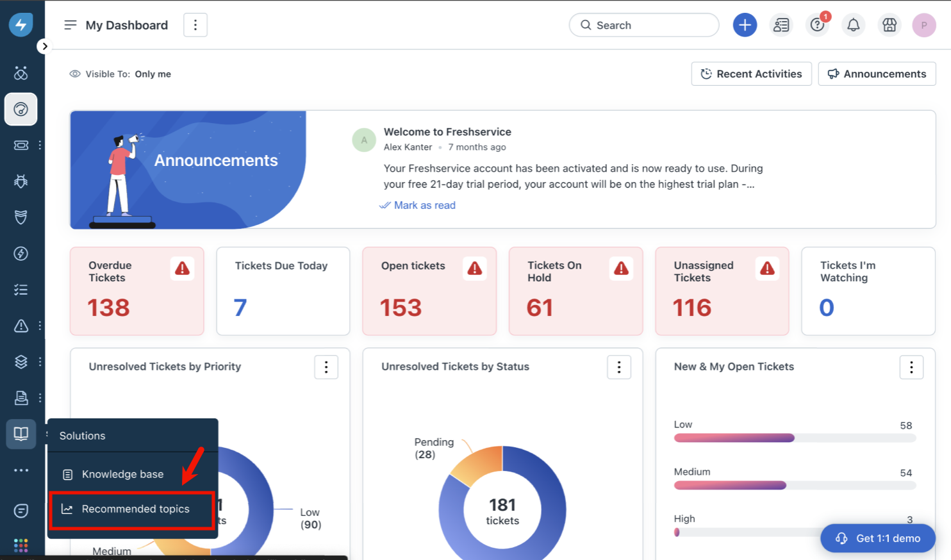The image size is (951, 560).
Task: Open the Alerts triangle icon in sidebar
Action: pos(21,326)
